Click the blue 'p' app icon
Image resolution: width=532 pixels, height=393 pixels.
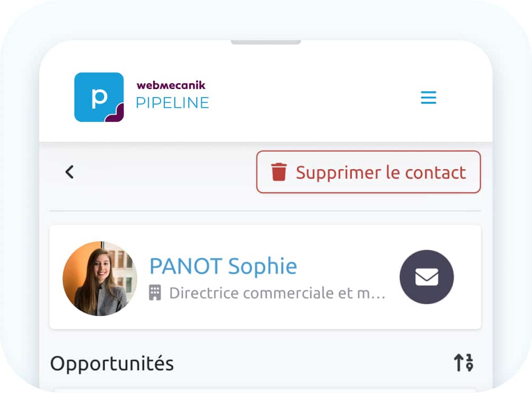pos(99,97)
